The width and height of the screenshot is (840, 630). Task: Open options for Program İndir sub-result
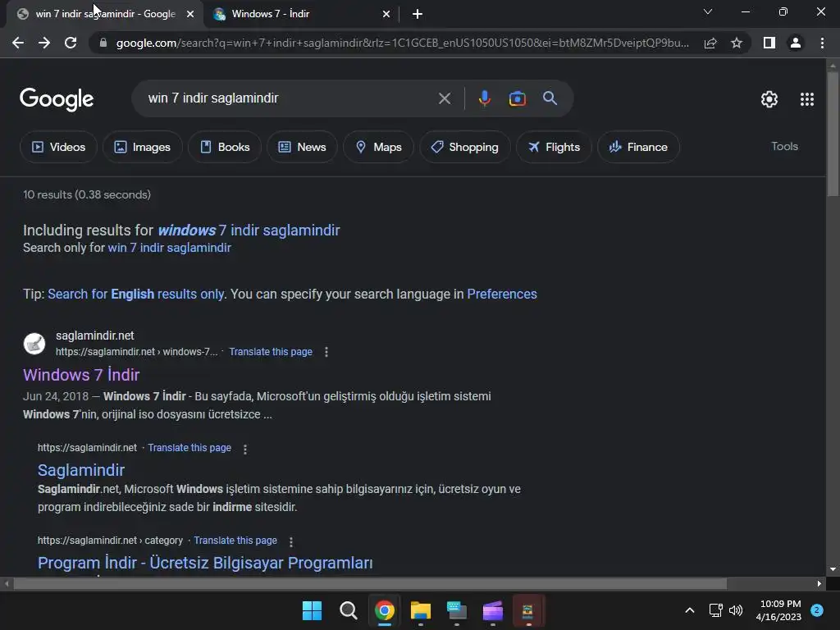coord(291,542)
